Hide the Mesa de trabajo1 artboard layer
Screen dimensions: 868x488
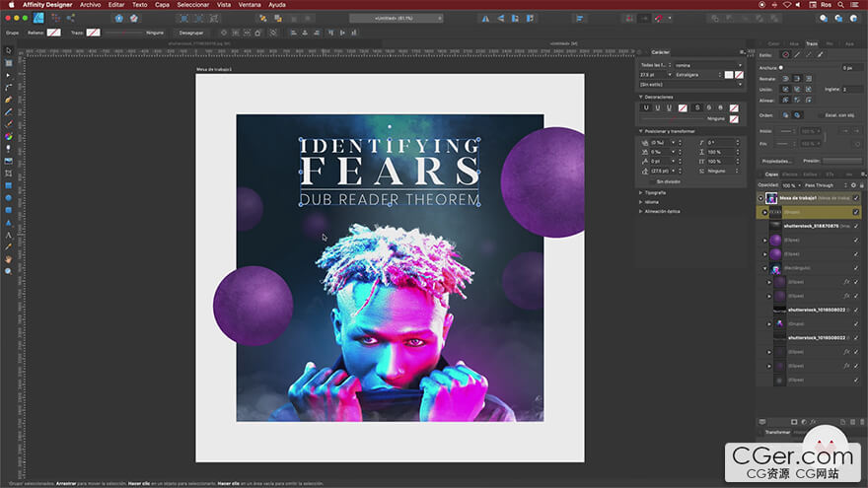(855, 198)
